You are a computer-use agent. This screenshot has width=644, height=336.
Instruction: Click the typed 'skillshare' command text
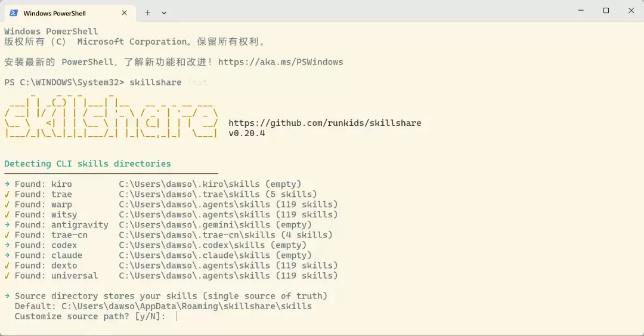click(x=155, y=82)
